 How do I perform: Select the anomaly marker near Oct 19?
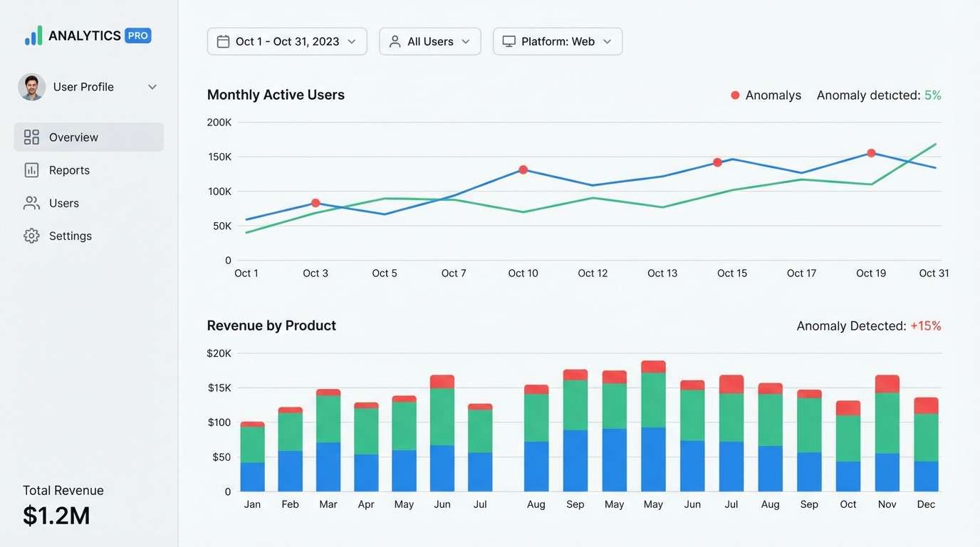(870, 152)
